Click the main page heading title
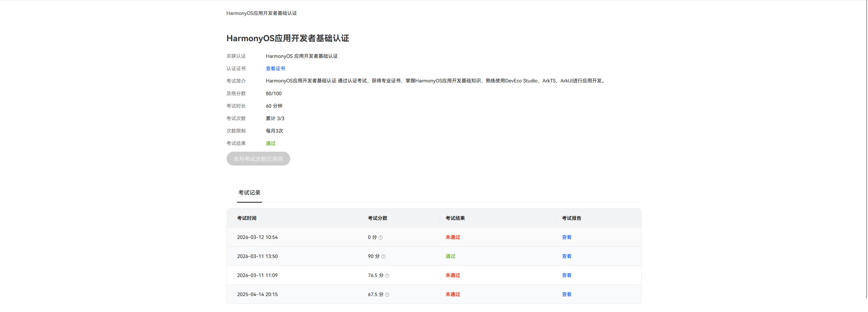 (288, 38)
